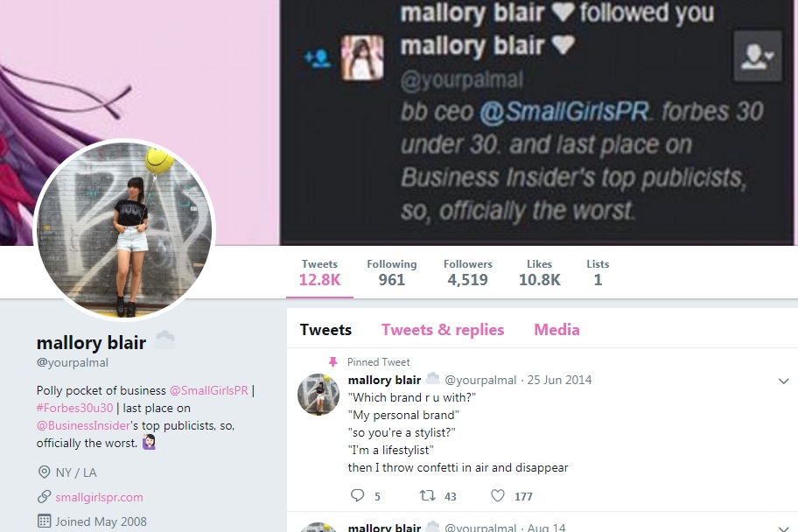798x532 pixels.
Task: Retweet the pinned confetti tweet
Action: (x=427, y=495)
